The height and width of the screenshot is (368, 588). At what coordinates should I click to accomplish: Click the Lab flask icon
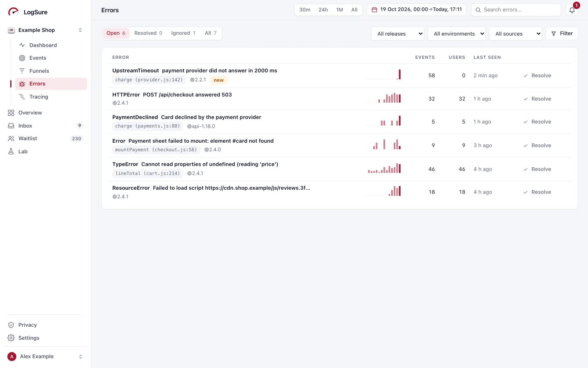(x=11, y=152)
